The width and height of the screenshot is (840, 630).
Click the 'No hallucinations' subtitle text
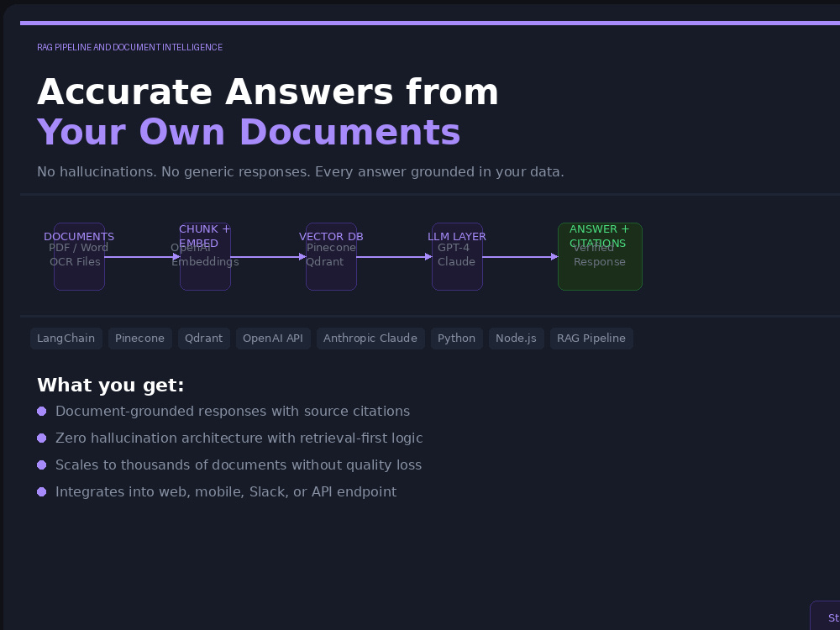pos(301,172)
